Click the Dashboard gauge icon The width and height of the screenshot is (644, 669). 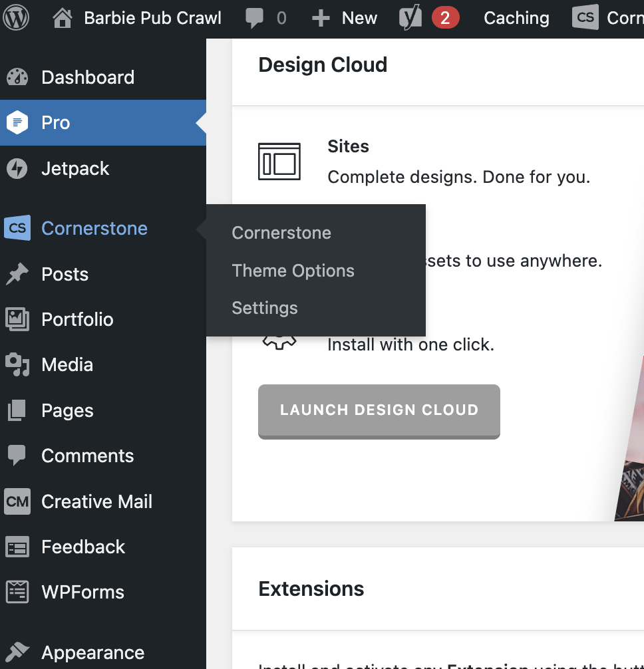[17, 77]
